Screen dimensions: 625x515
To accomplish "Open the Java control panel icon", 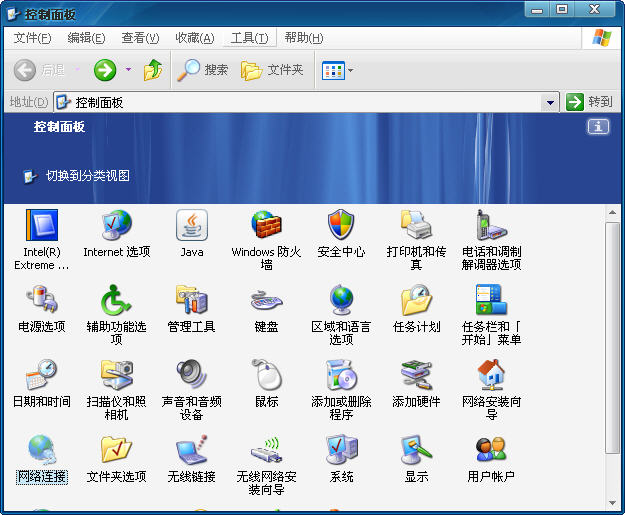I will pos(192,226).
